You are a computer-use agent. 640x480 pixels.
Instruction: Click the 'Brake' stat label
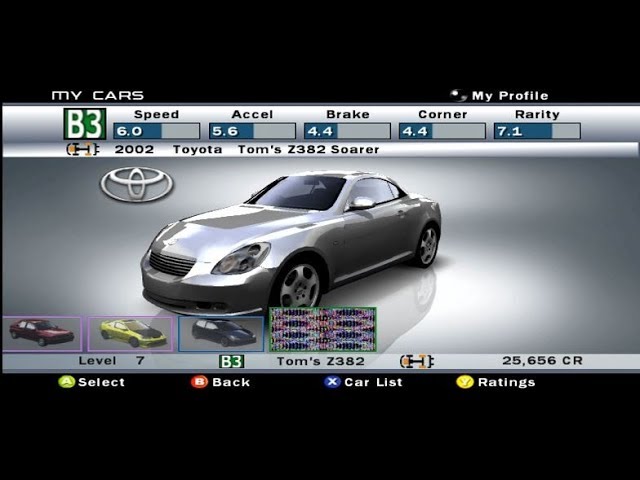[348, 115]
